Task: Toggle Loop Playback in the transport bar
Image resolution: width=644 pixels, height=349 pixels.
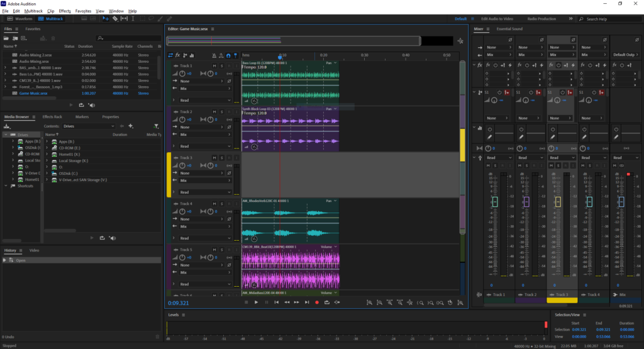Action: coord(327,302)
